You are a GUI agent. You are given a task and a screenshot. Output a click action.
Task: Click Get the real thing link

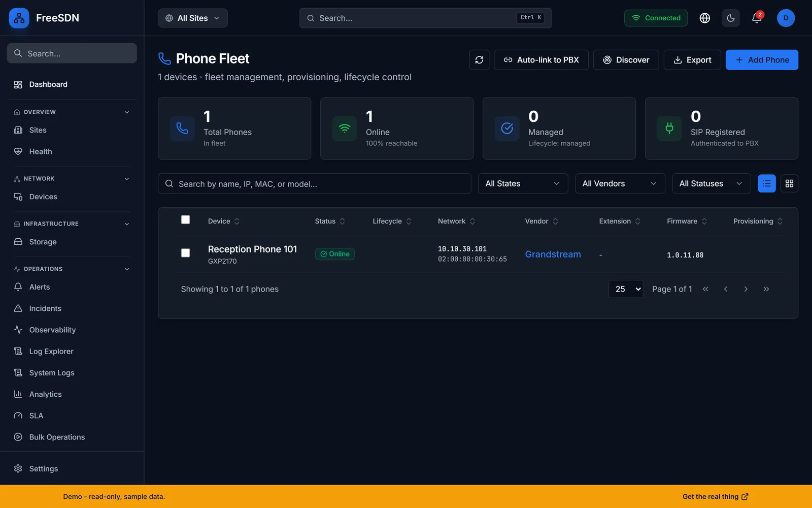[715, 497]
